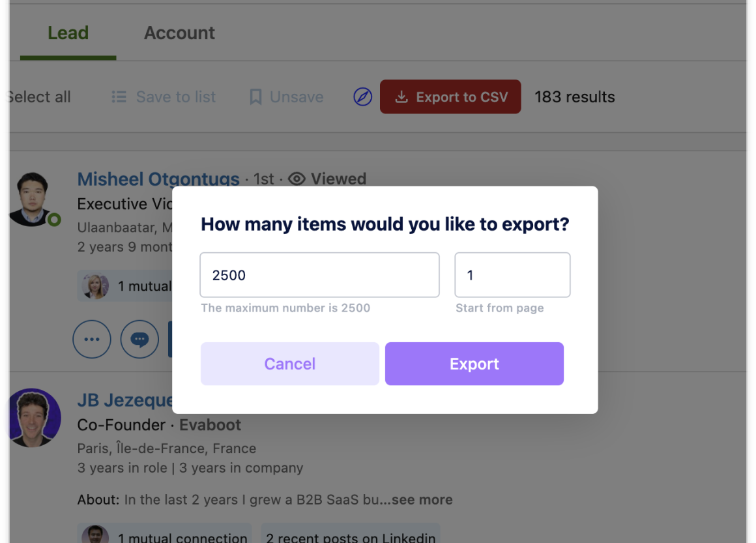Click the Start from page field

tap(512, 275)
